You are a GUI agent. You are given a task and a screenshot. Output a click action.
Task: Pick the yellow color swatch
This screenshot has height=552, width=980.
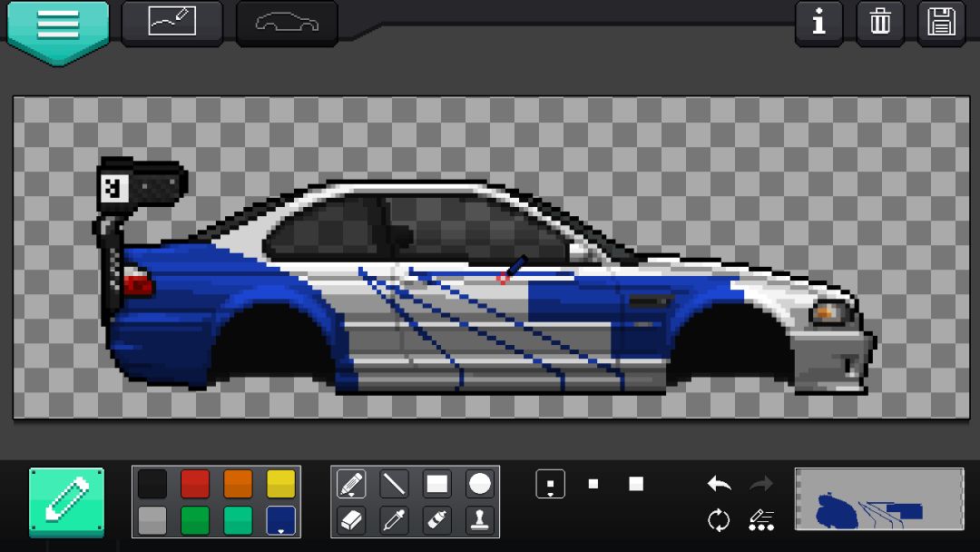280,484
